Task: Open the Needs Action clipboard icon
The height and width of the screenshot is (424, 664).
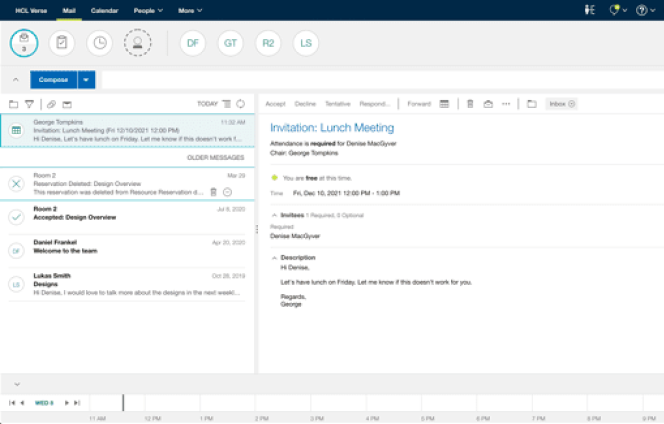Action: coord(62,43)
